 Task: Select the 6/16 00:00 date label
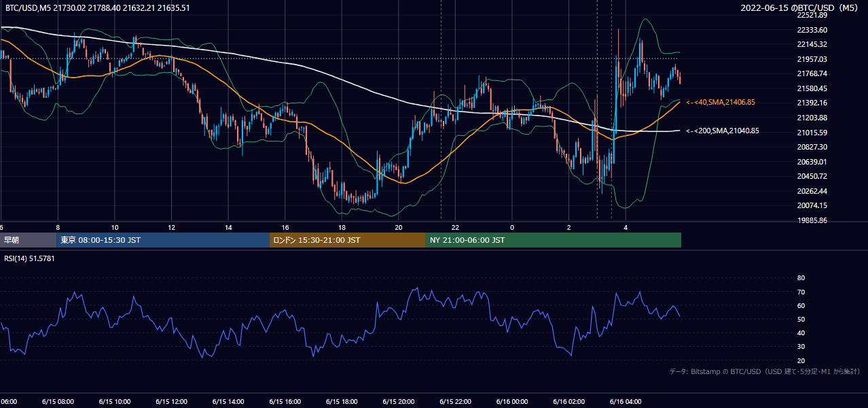coord(512,401)
